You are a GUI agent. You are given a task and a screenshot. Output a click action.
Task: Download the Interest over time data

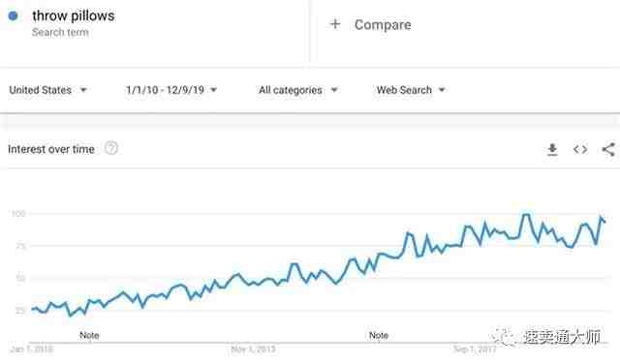(552, 150)
